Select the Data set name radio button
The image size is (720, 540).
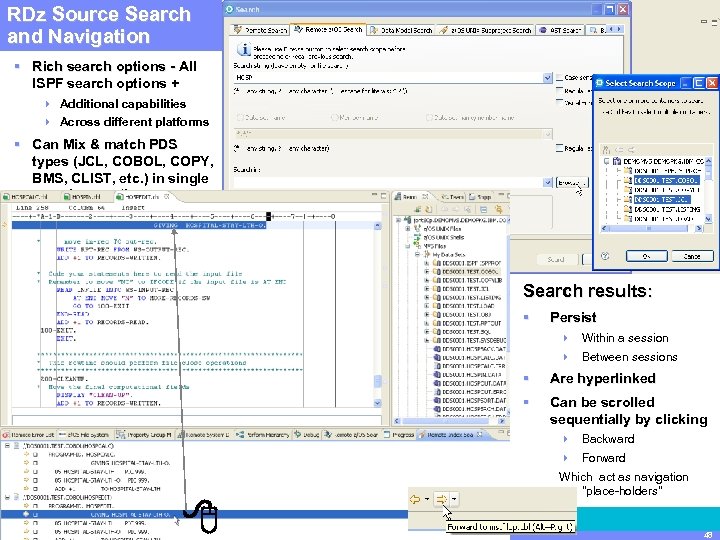point(239,118)
